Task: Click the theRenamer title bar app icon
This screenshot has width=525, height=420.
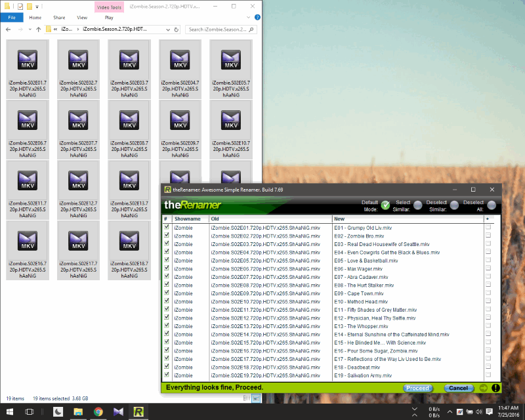Action: click(167, 190)
